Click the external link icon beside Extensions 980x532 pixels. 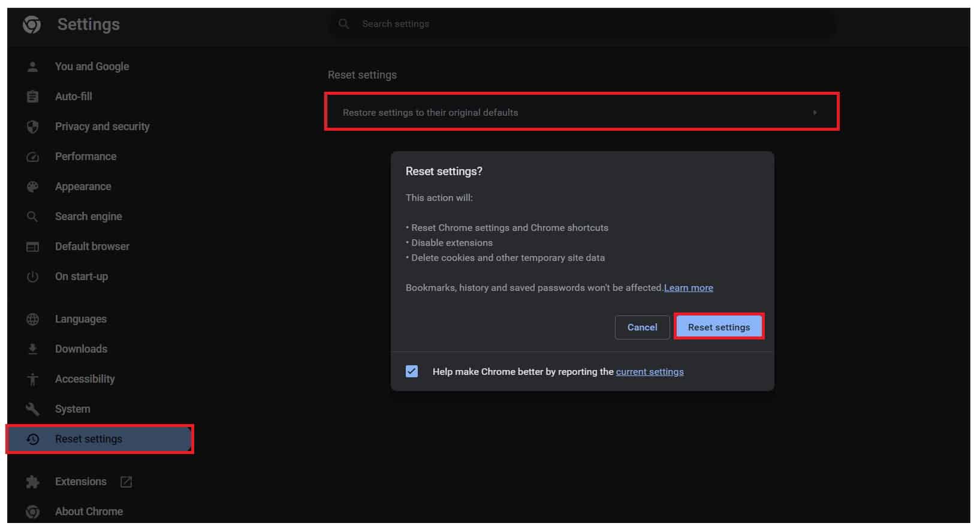[x=126, y=482]
